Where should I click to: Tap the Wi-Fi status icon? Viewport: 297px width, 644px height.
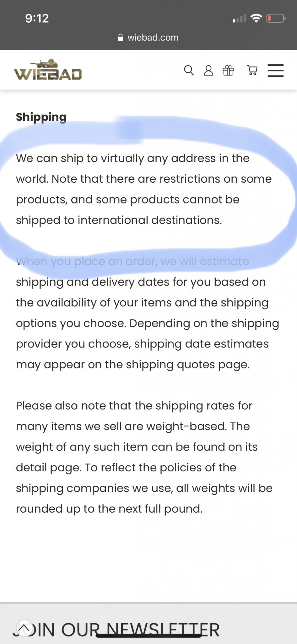click(x=256, y=18)
